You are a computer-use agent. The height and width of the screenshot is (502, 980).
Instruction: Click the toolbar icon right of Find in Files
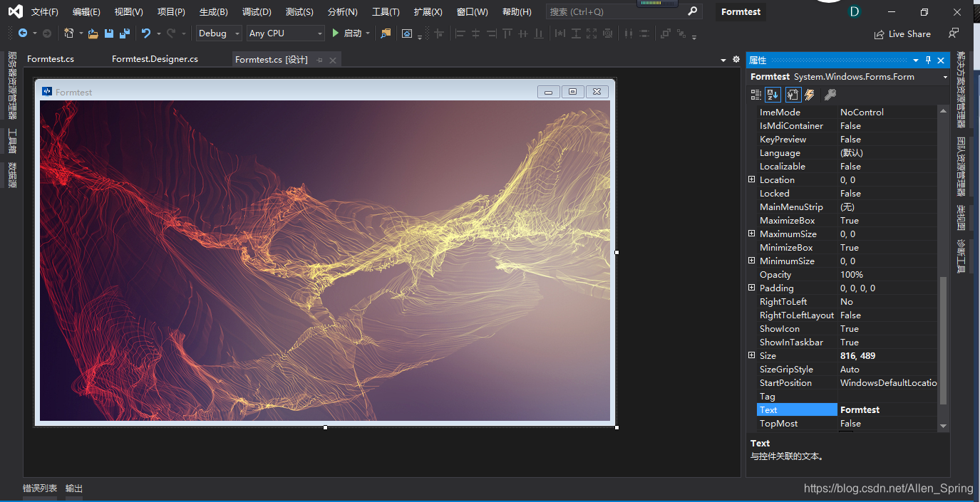point(407,33)
